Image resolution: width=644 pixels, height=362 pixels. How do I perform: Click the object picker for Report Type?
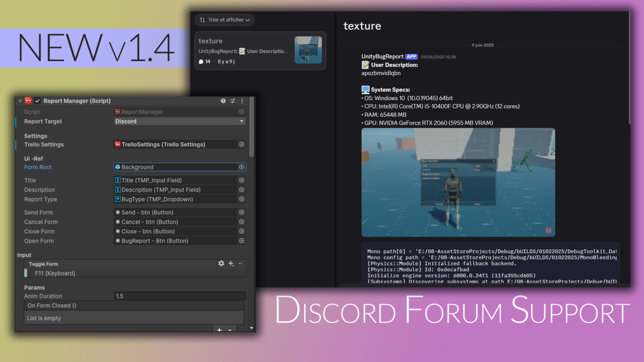coord(241,200)
